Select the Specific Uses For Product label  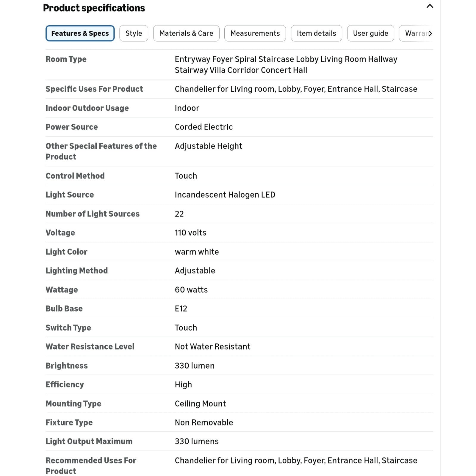point(94,89)
